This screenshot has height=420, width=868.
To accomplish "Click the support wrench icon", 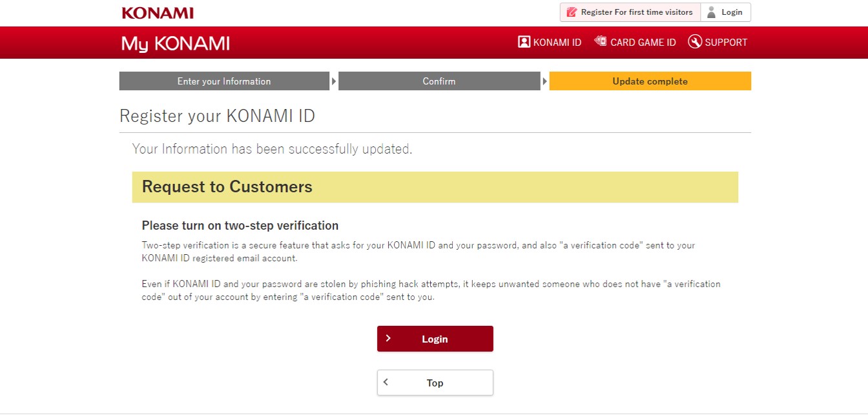I will click(695, 42).
